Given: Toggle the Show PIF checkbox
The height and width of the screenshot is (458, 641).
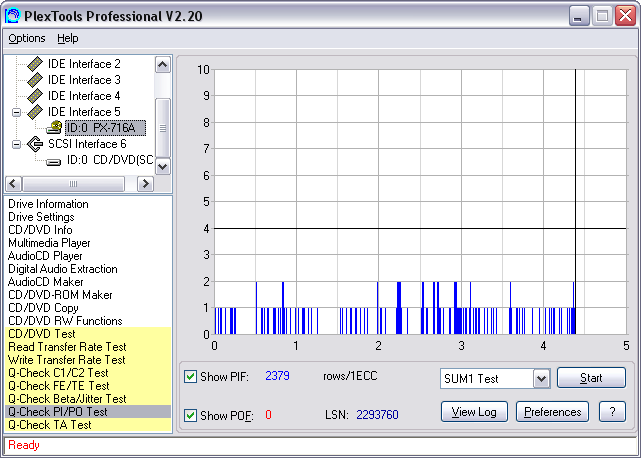Looking at the screenshot, I should coord(191,376).
